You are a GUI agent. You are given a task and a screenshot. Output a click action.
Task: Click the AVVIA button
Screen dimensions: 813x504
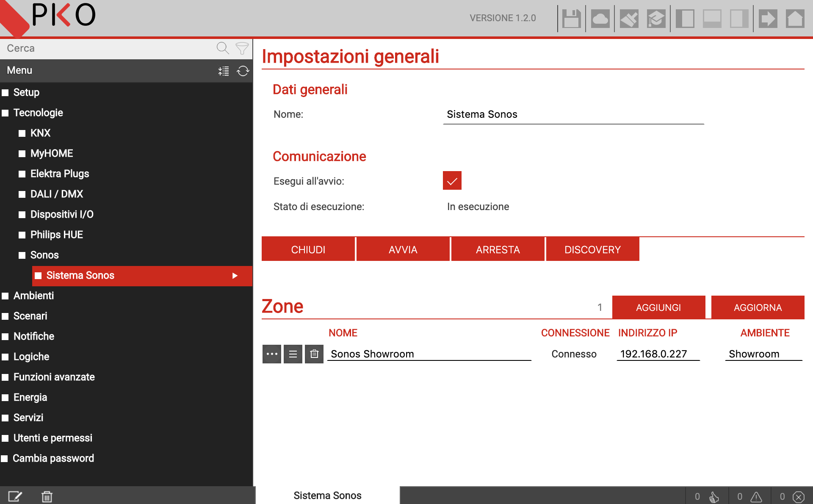click(x=403, y=249)
